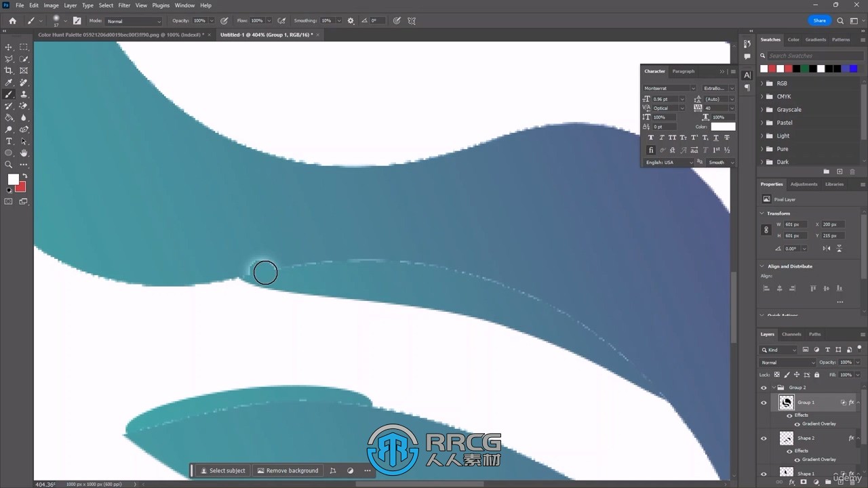Screen dimensions: 868x488
Task: Enable Quick Mask mode
Action: pos(9,201)
